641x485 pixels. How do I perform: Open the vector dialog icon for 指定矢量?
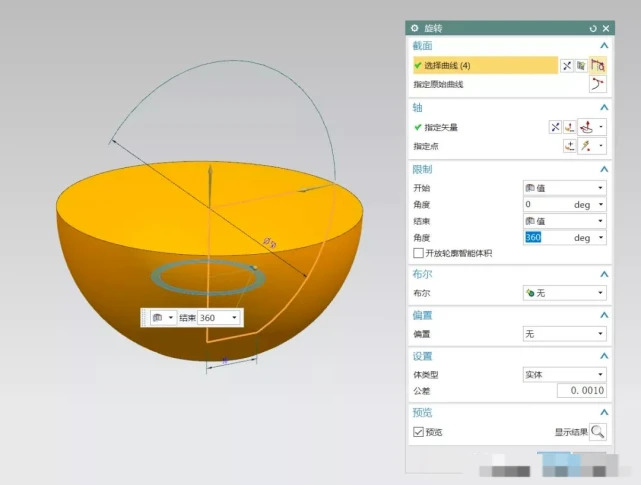pos(570,127)
